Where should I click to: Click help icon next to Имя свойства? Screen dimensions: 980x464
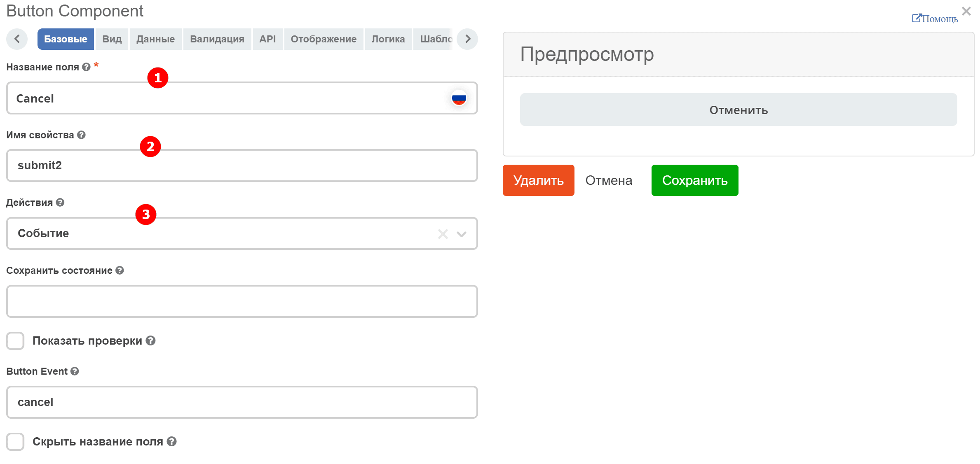(81, 135)
